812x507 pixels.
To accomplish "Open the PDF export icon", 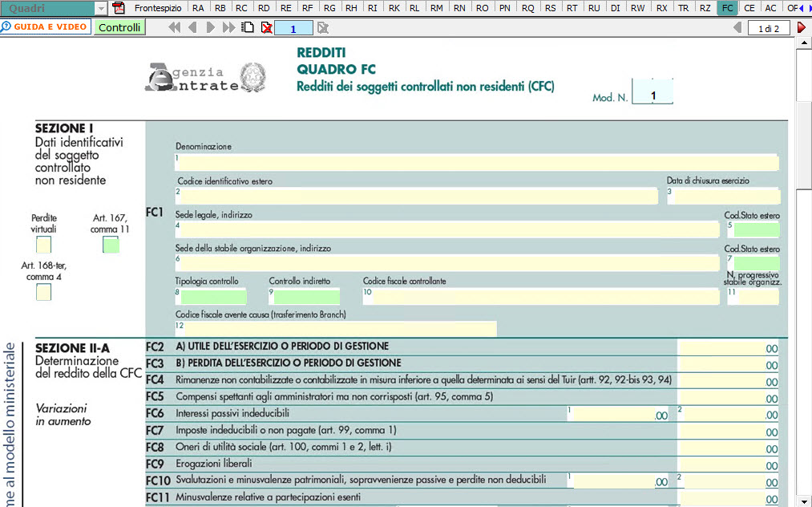I will [x=119, y=8].
